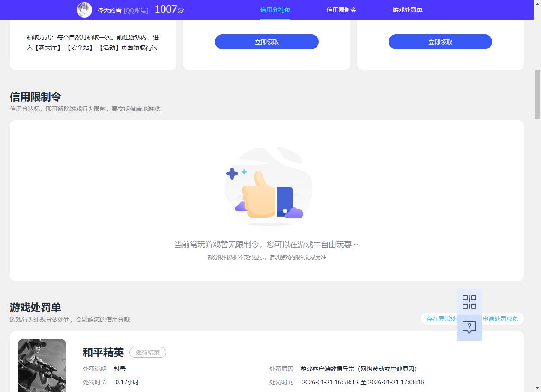Screen dimensions: 541x392
Task: Click the 0.17小时 penalty duration
Action: pyautogui.click(x=127, y=382)
